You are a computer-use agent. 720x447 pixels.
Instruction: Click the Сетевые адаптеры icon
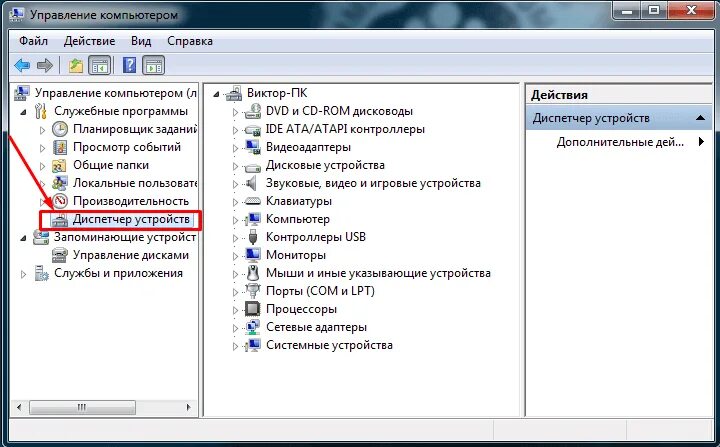point(252,327)
